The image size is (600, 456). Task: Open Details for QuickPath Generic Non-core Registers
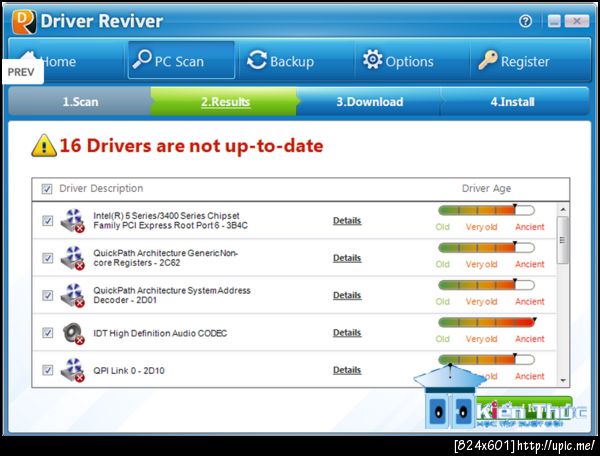(x=347, y=258)
